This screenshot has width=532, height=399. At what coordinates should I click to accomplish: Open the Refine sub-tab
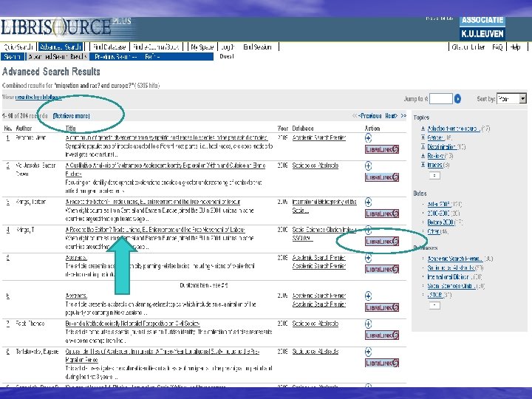(152, 57)
